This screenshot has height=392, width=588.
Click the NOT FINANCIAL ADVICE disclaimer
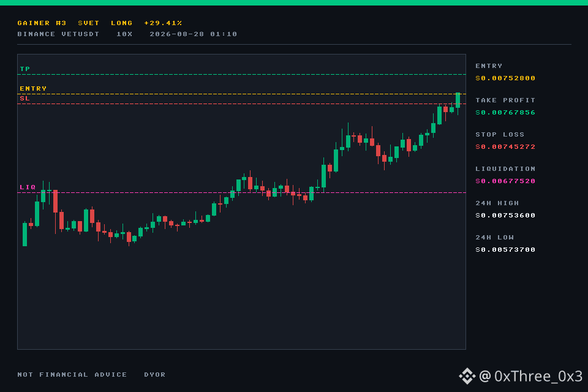coord(72,374)
